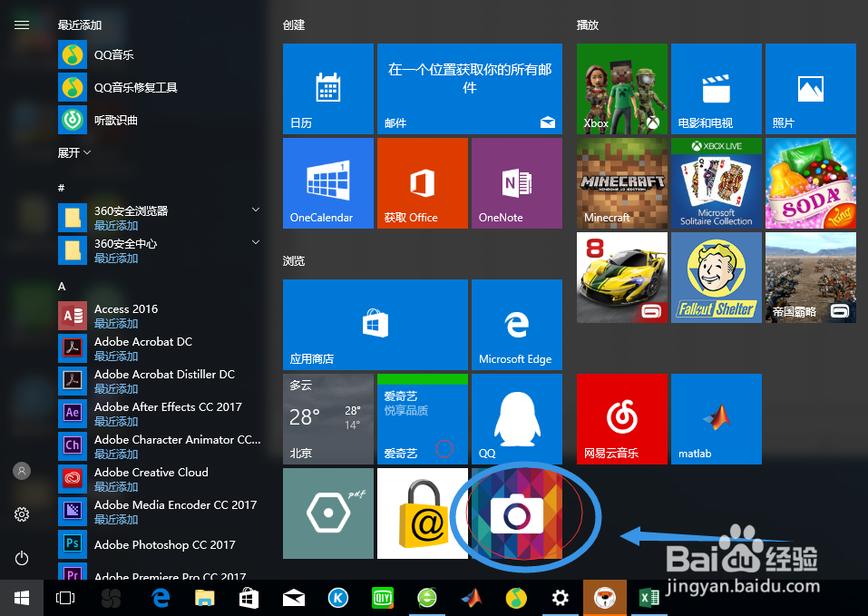The height and width of the screenshot is (616, 868).
Task: Open Edge from the taskbar
Action: (x=161, y=598)
